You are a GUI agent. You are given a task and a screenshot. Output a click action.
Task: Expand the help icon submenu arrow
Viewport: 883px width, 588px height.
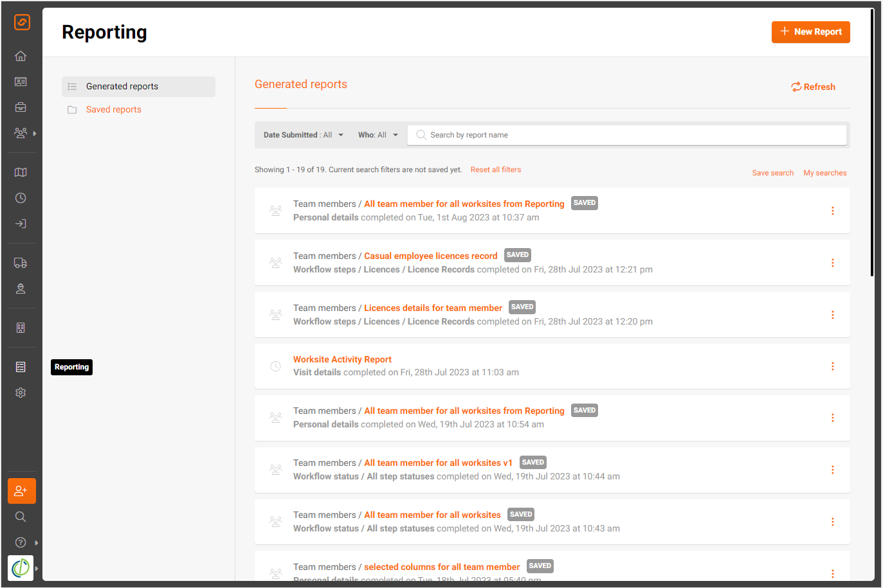pos(37,543)
